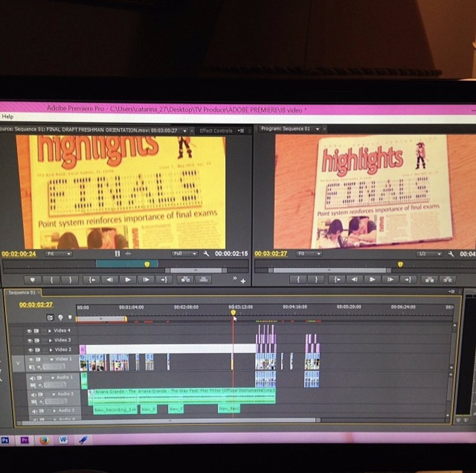Show more Source monitor transport buttons

[235, 278]
